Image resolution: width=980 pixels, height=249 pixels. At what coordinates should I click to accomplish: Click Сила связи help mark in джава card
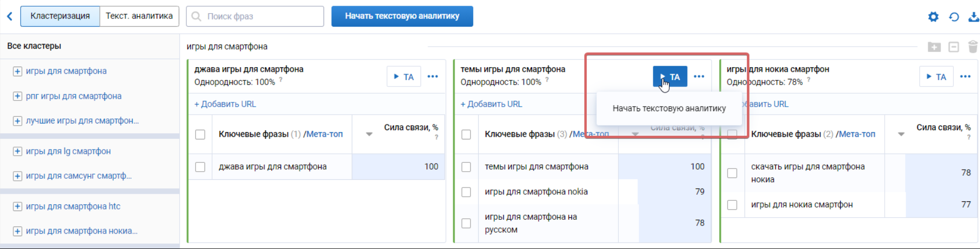[x=436, y=137]
